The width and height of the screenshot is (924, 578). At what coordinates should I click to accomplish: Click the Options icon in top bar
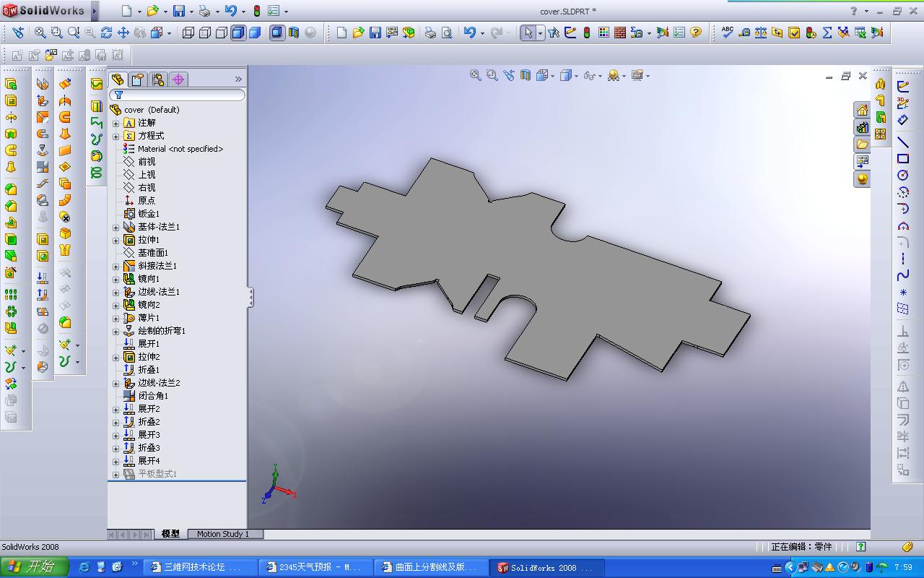click(274, 11)
